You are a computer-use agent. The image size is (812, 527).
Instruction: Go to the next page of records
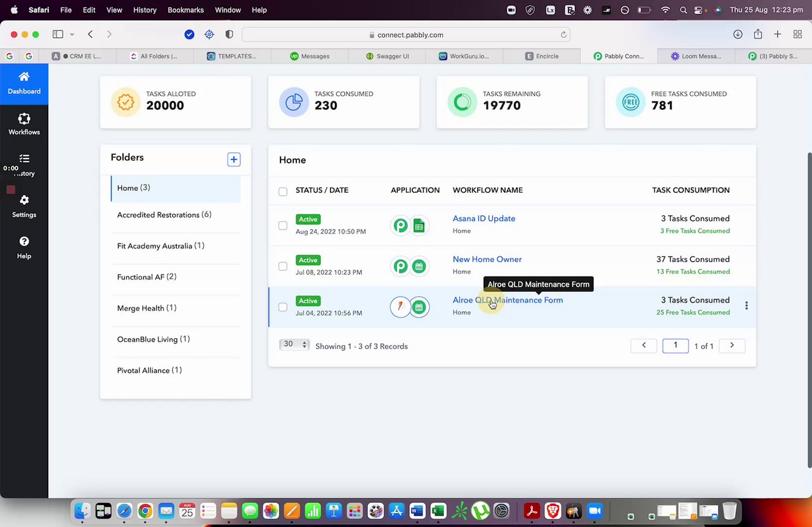(x=731, y=346)
